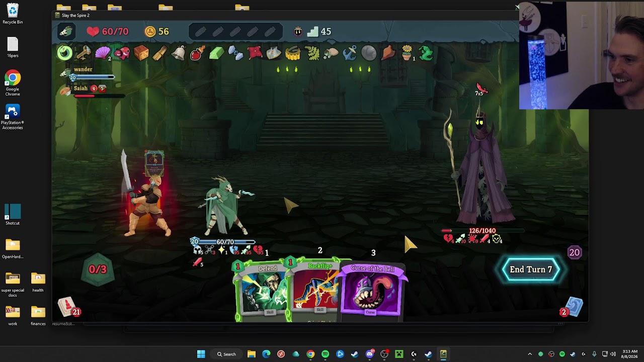Open the character skull portrait icon
This screenshot has height=362, width=644.
tap(66, 32)
